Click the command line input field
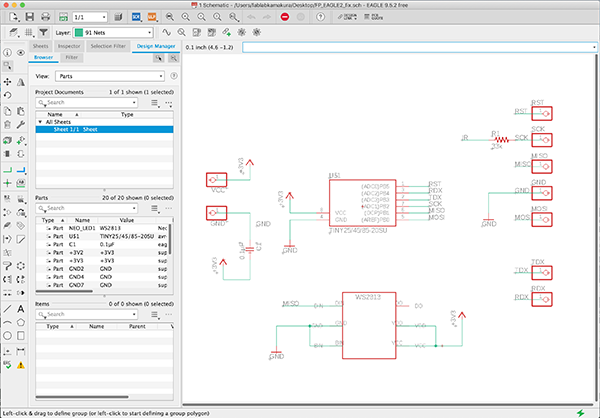 pos(420,47)
